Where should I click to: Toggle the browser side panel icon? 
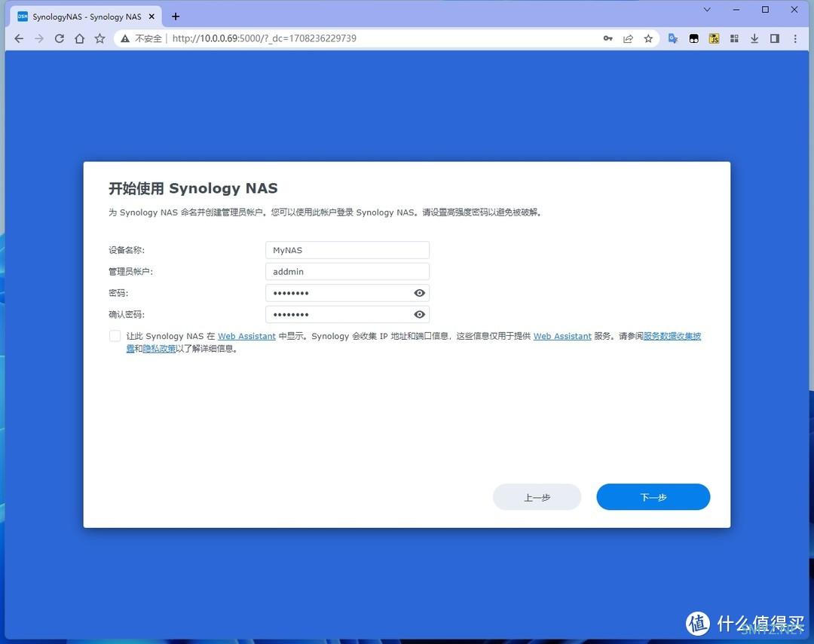[775, 38]
